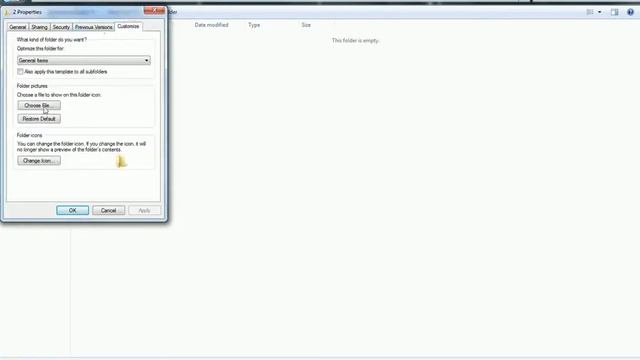
Task: Click the Customize tab
Action: click(x=128, y=26)
